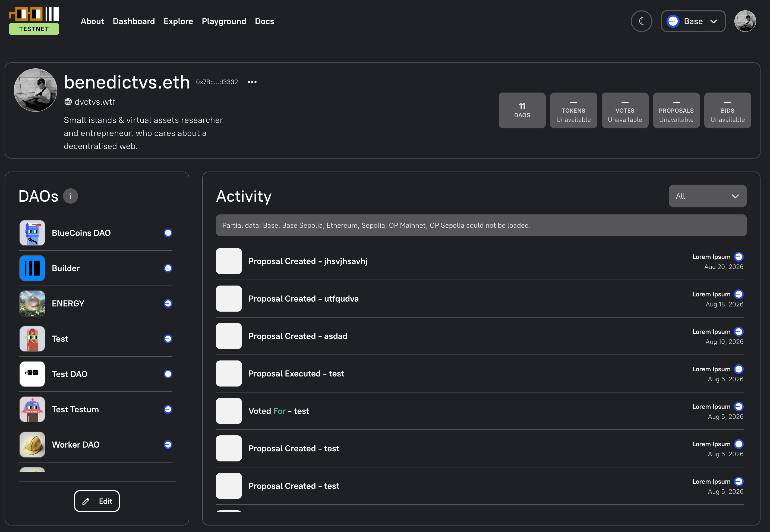Viewport: 770px width, 532px height.
Task: Click the partial data warning banner
Action: [481, 225]
